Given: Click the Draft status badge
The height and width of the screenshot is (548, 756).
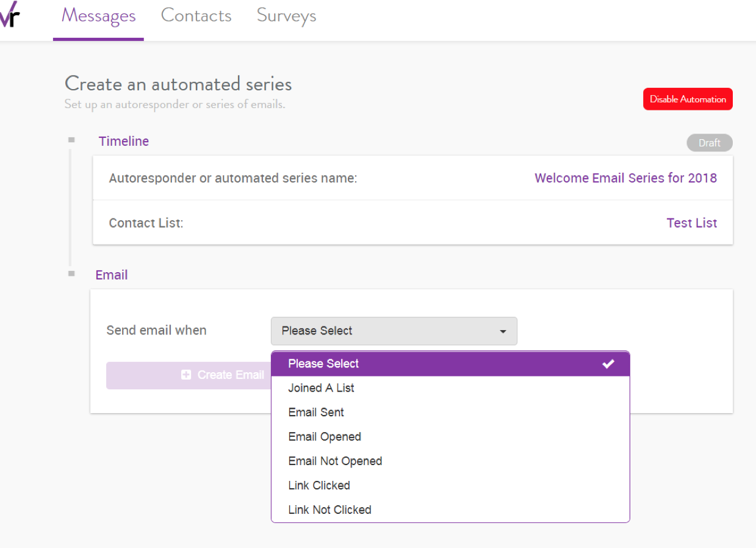Looking at the screenshot, I should [x=709, y=142].
